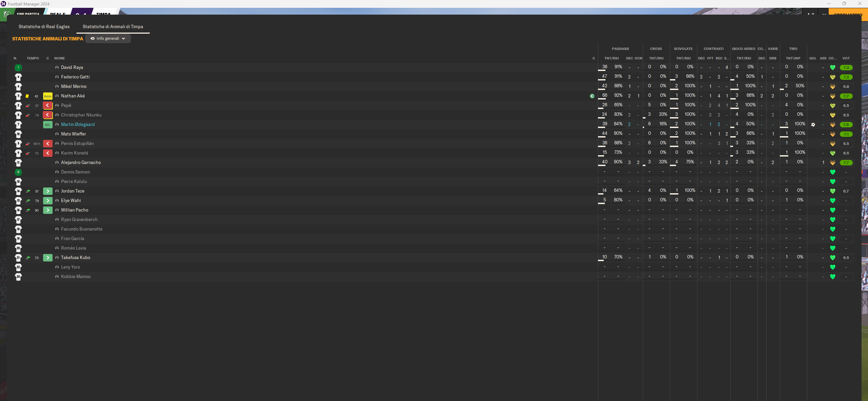Click the 7.8 rating badge for Ødegaard
Image resolution: width=868 pixels, height=401 pixels.
click(846, 125)
